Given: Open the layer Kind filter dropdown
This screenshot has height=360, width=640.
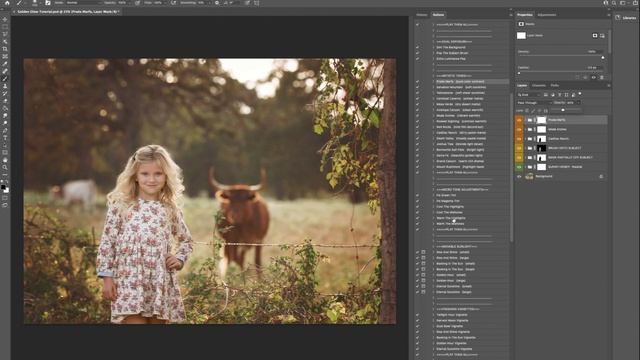Looking at the screenshot, I should click(x=529, y=94).
